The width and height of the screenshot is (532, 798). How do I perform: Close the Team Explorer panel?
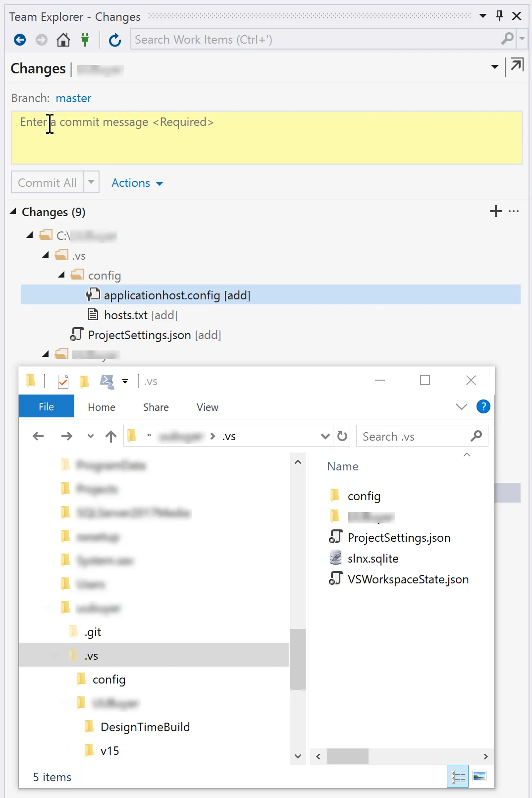tap(517, 16)
